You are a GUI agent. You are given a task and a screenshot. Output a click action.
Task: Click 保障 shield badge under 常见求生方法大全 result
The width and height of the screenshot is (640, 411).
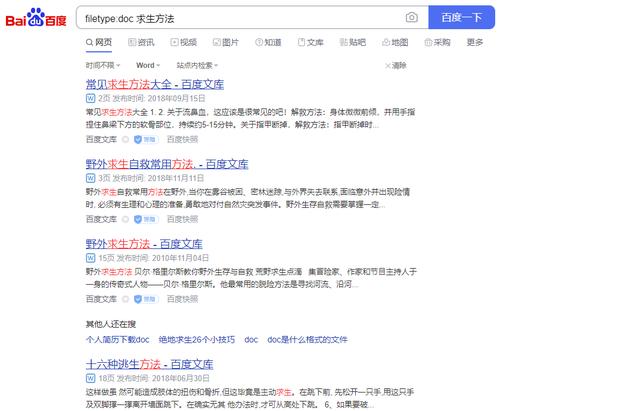coord(146,140)
